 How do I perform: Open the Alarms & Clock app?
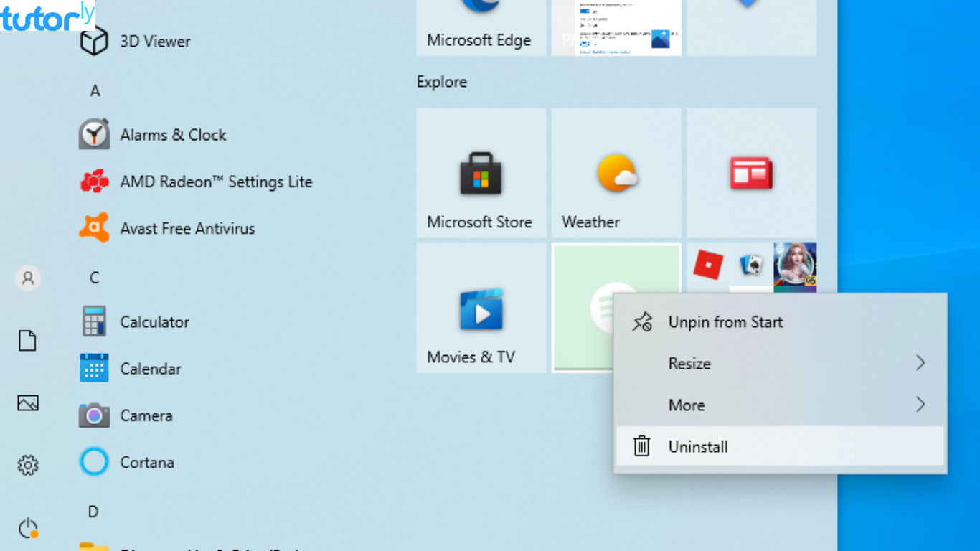click(172, 134)
